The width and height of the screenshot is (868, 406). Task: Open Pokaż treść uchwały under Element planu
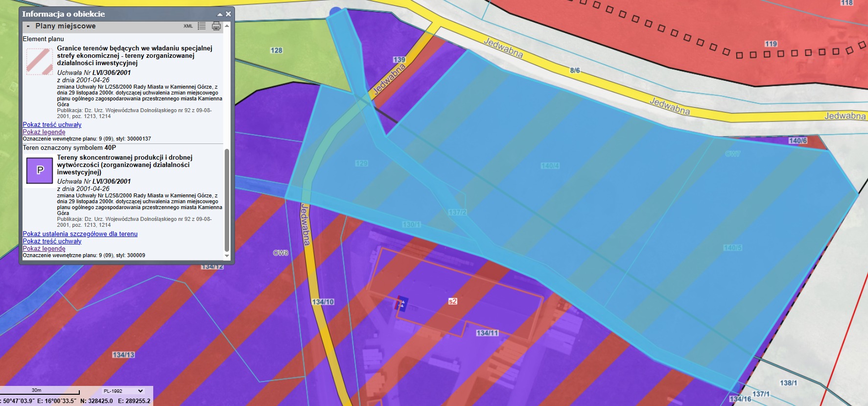click(x=52, y=125)
